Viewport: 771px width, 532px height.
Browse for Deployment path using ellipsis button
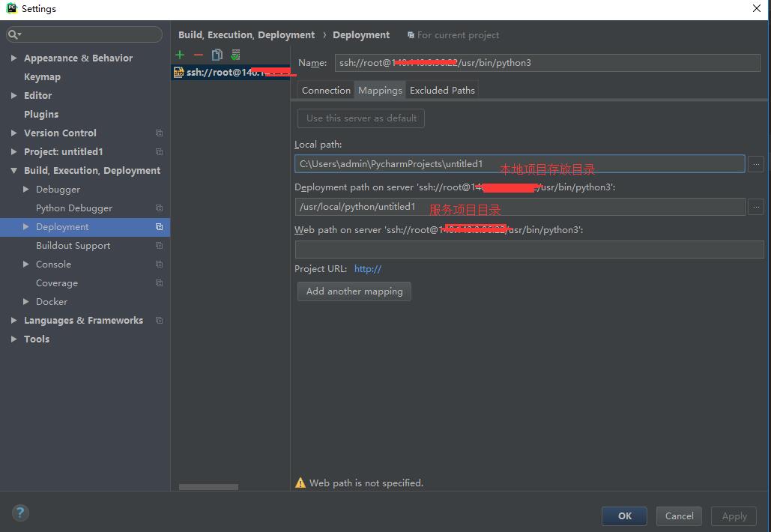[x=756, y=207]
